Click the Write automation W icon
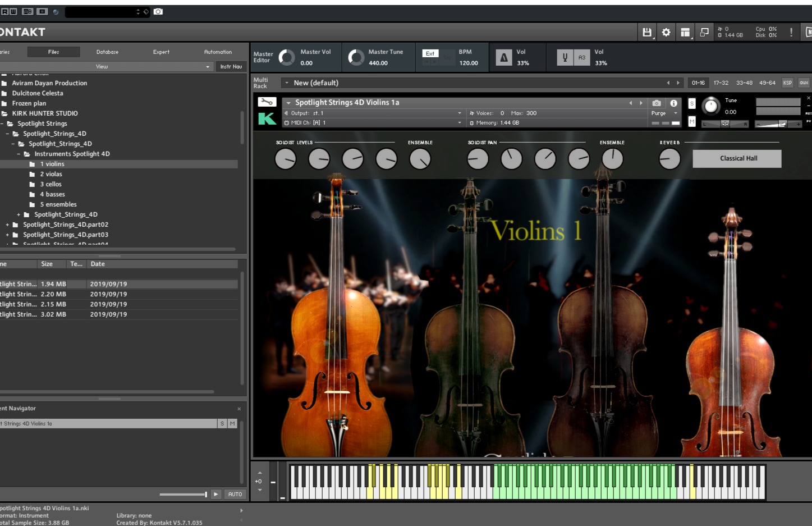The image size is (812, 526). click(x=13, y=12)
